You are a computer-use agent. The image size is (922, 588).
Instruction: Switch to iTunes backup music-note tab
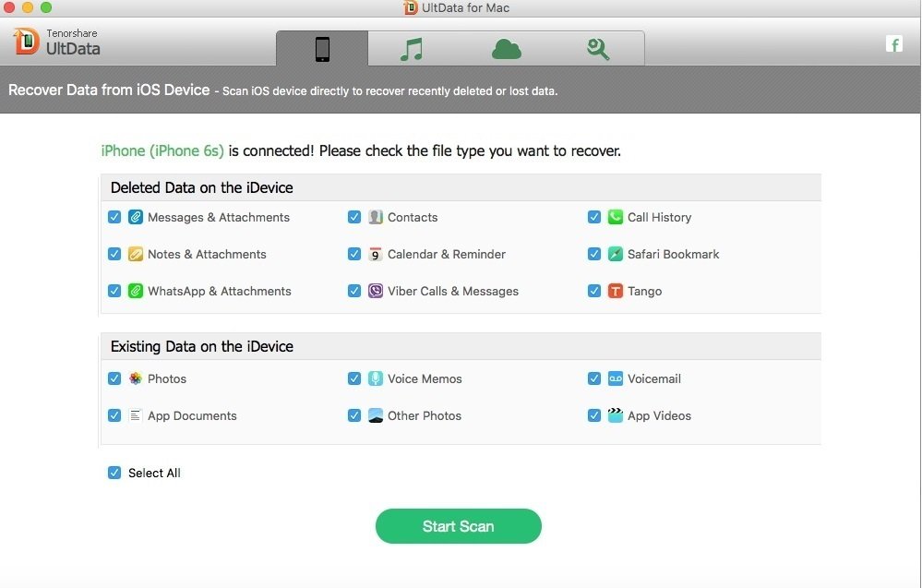click(x=412, y=49)
